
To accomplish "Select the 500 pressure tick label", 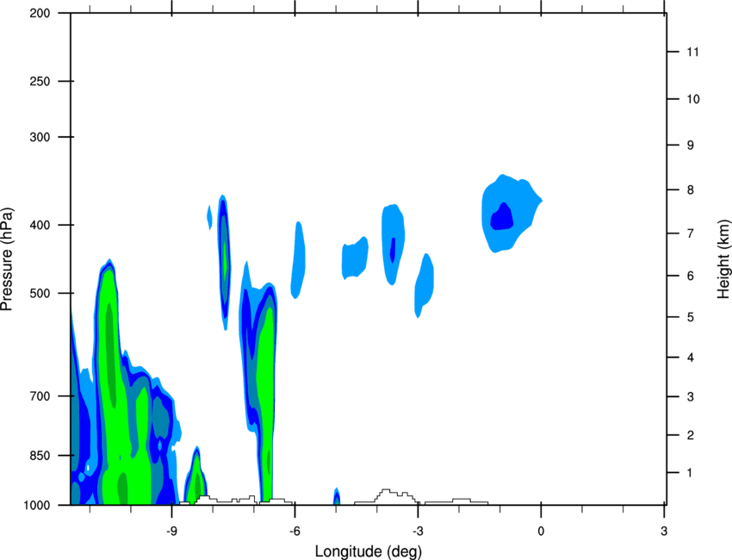I will tap(40, 293).
